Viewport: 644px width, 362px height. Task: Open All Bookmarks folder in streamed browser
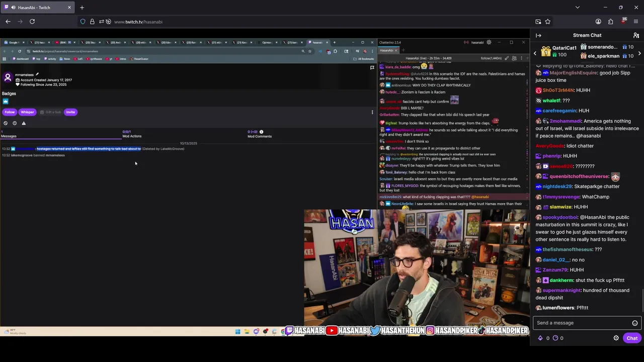pos(364,59)
